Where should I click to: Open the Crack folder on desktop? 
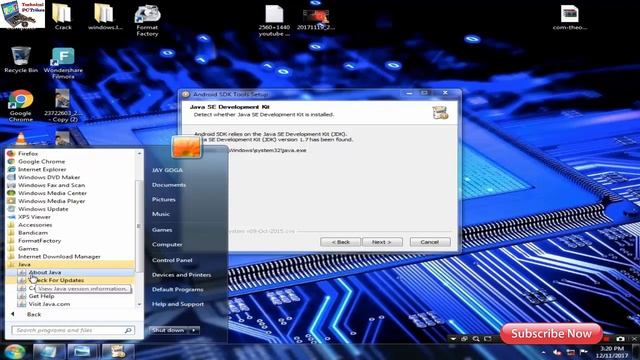point(62,16)
